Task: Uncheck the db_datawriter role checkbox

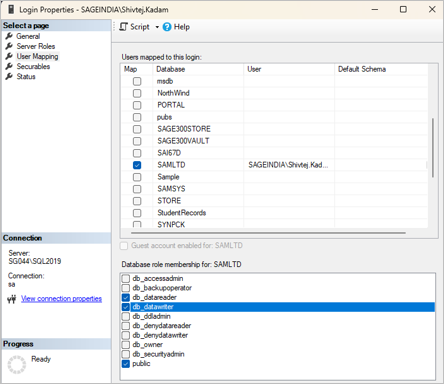Action: click(x=126, y=307)
